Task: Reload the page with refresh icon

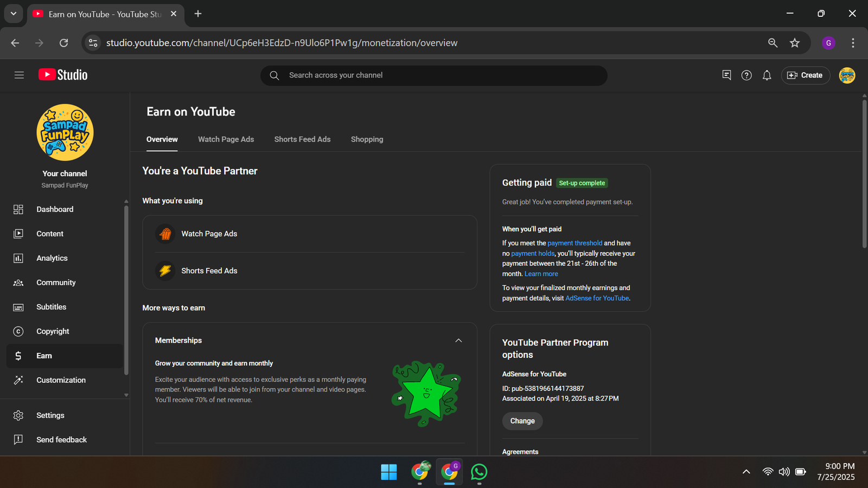Action: (63, 43)
